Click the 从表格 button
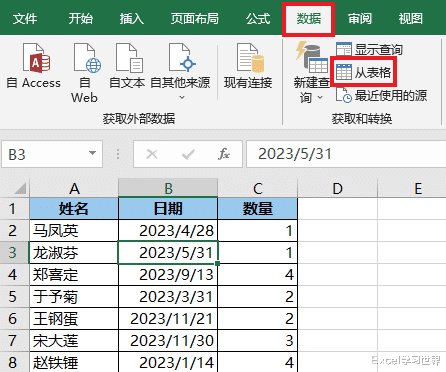The height and width of the screenshot is (372, 446). 363,72
